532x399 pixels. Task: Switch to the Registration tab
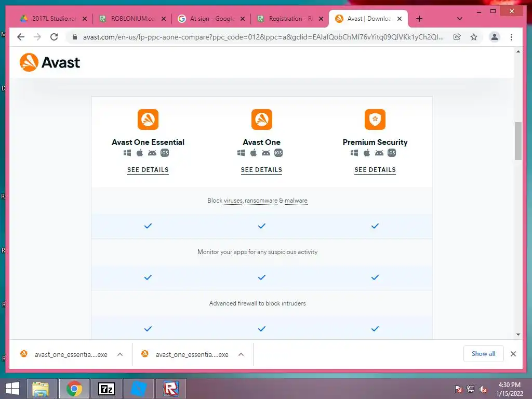(x=290, y=19)
